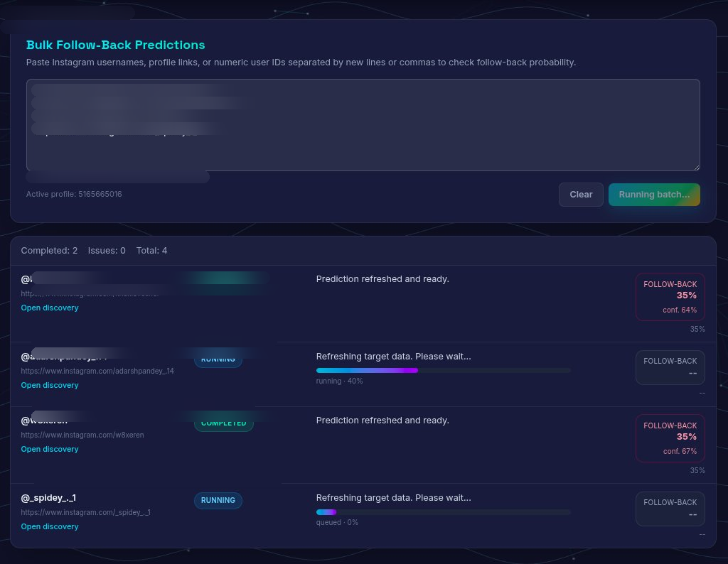This screenshot has height=564, width=728.
Task: Open discovery for the adarshpandey_14 row
Action: pyautogui.click(x=50, y=385)
